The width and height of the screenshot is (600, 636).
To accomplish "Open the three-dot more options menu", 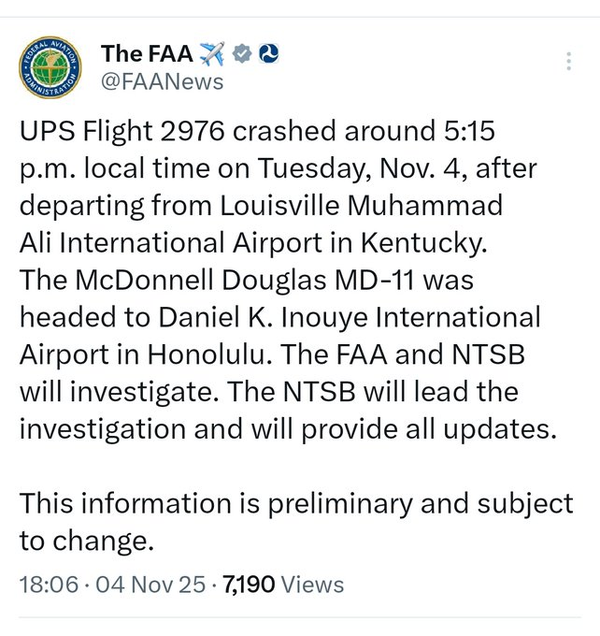I will click(569, 60).
